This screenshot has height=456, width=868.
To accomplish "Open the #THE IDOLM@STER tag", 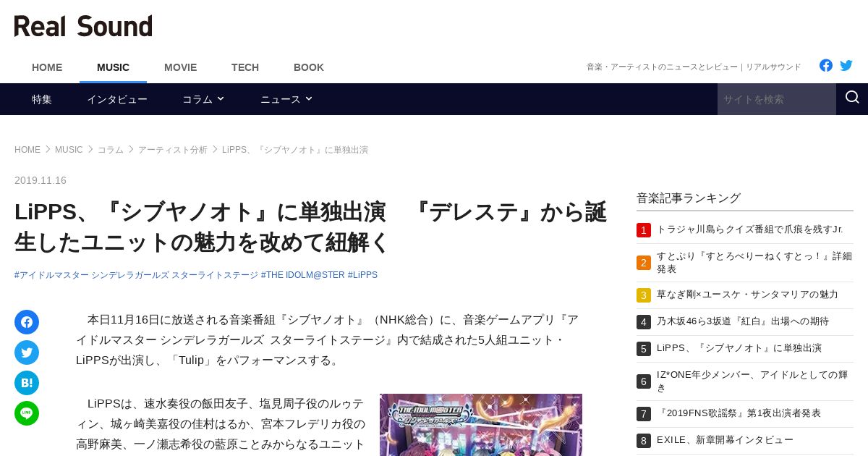I will (303, 275).
